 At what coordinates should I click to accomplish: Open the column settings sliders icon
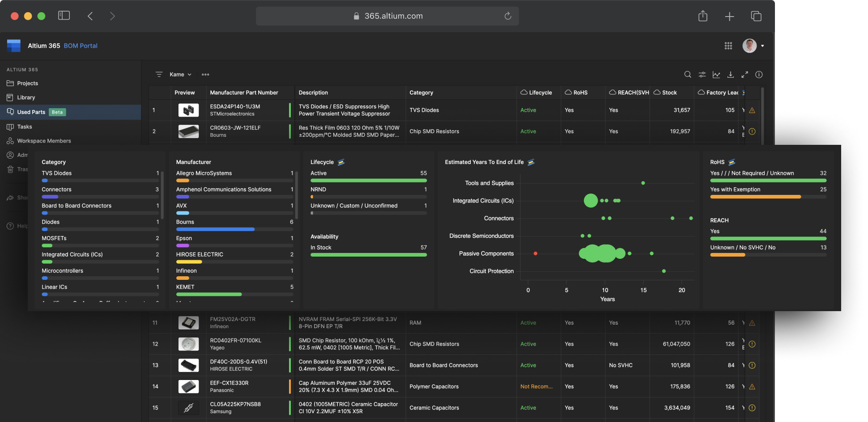(x=702, y=75)
